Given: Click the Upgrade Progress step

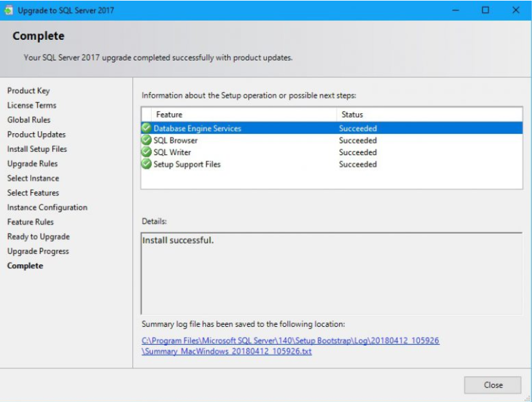Looking at the screenshot, I should coord(38,251).
